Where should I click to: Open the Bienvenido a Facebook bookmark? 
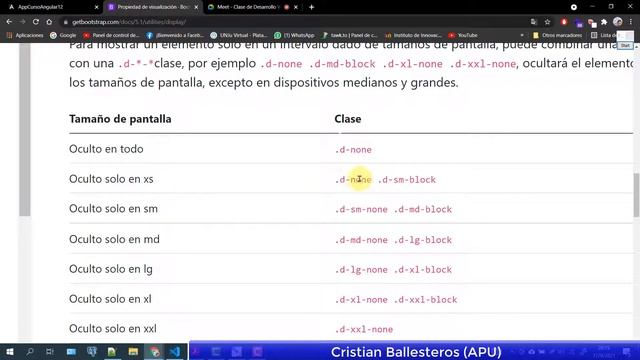coord(175,35)
